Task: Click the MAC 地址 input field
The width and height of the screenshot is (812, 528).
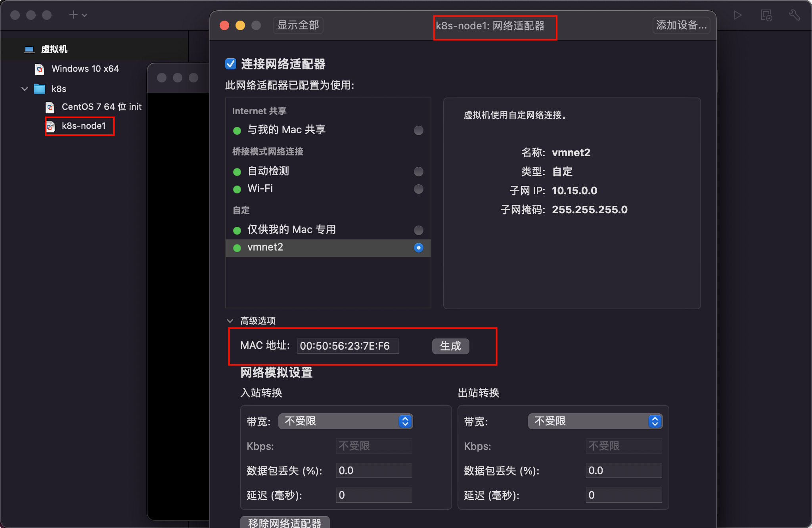Action: click(x=348, y=346)
